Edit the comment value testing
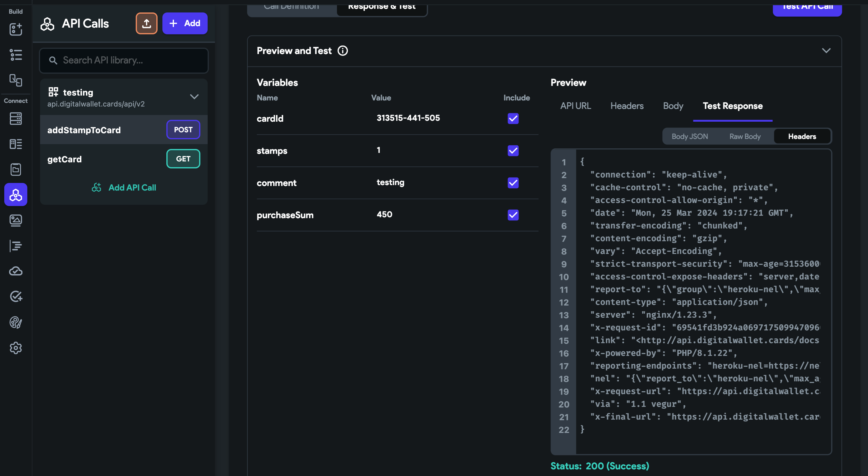Image resolution: width=868 pixels, height=476 pixels. [x=390, y=182]
